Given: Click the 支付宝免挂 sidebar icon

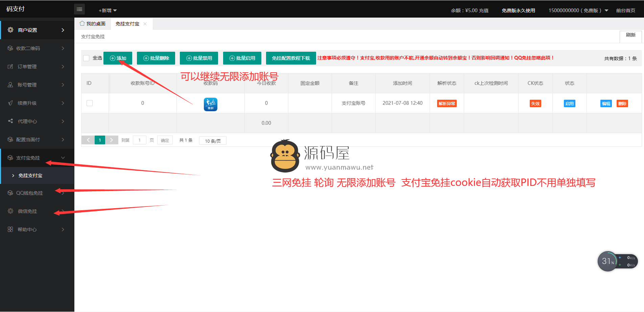Looking at the screenshot, I should pyautogui.click(x=10, y=158).
